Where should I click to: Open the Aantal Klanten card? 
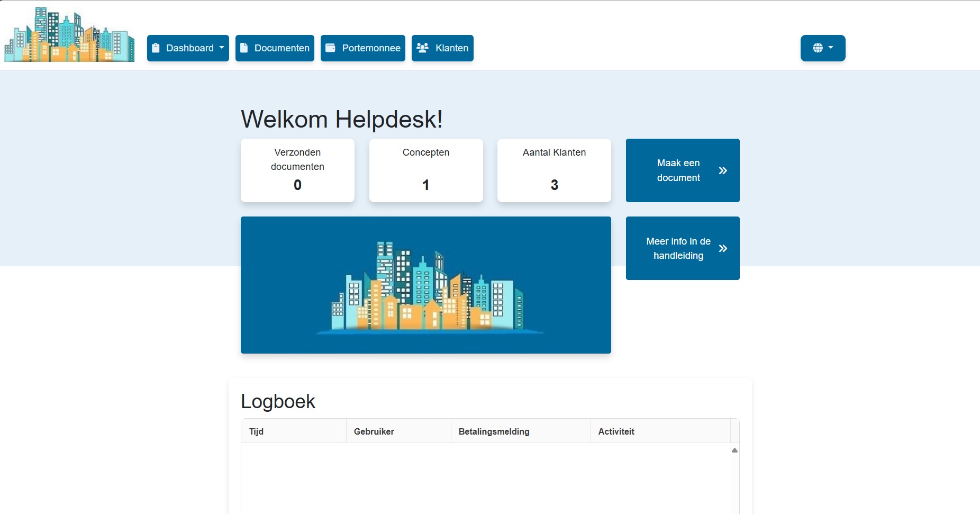[x=554, y=170]
